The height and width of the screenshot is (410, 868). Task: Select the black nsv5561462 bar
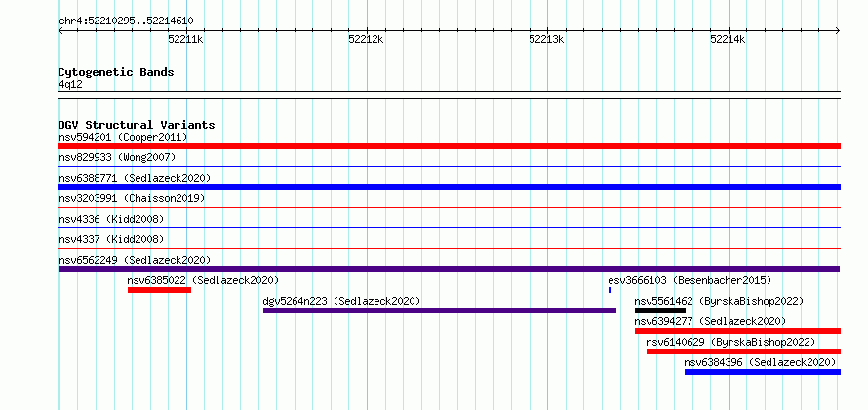(x=660, y=310)
